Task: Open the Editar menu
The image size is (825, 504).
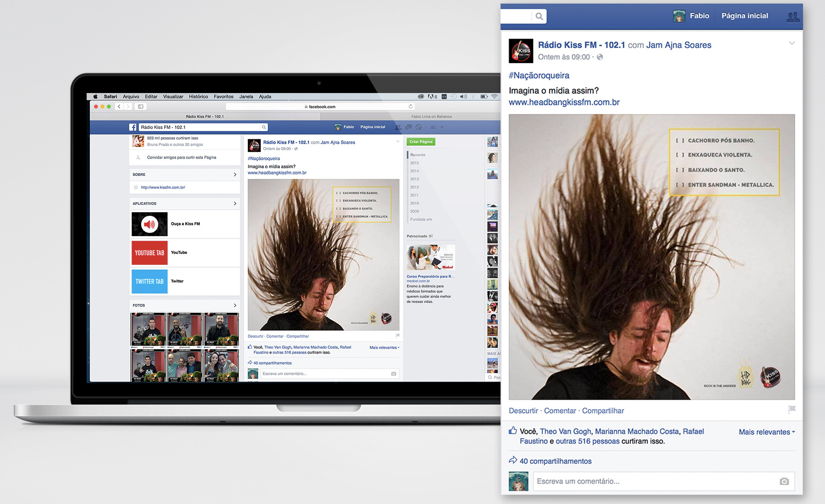Action: point(151,97)
